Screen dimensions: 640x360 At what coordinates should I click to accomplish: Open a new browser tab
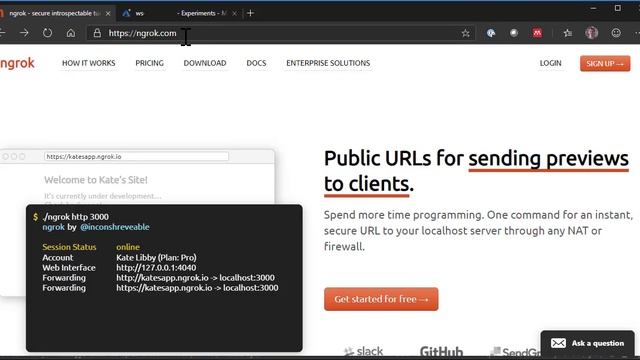[x=250, y=13]
